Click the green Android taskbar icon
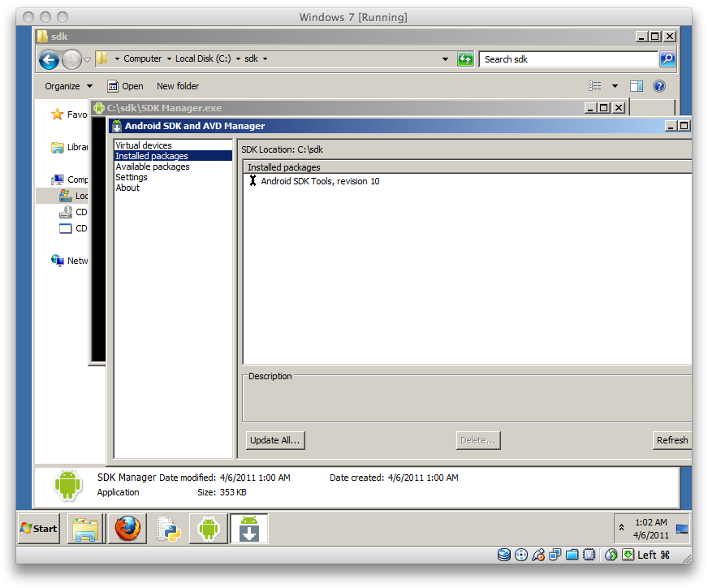708x588 pixels. (x=208, y=529)
